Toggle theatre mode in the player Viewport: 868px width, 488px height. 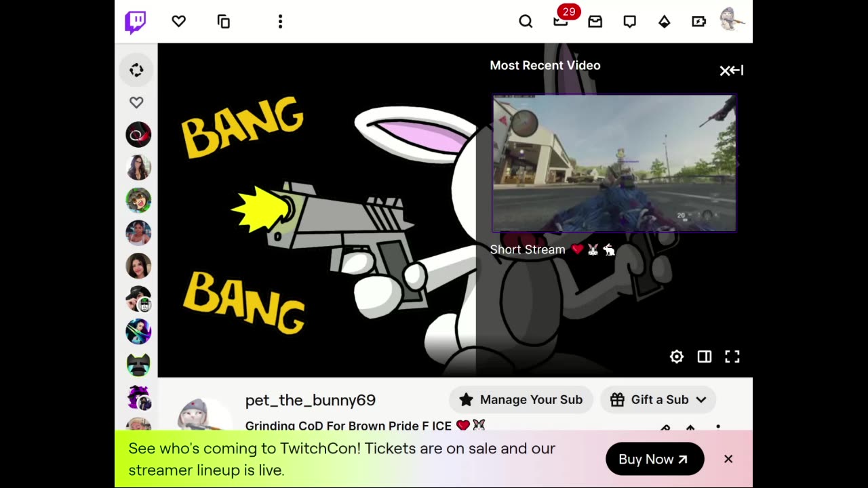point(705,357)
